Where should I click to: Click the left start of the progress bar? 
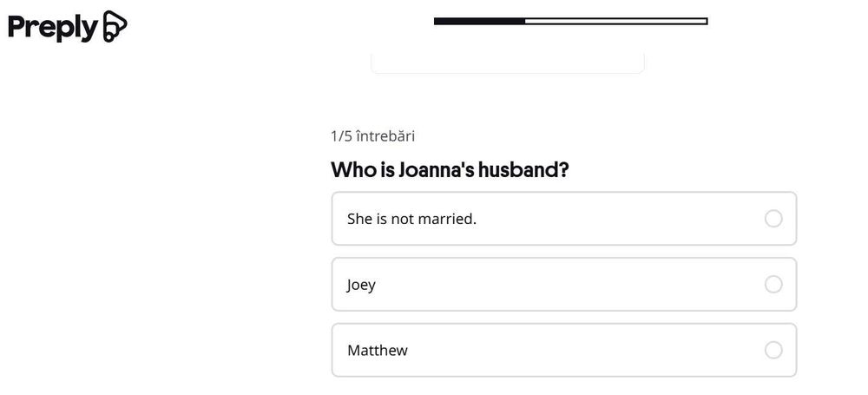pyautogui.click(x=437, y=21)
